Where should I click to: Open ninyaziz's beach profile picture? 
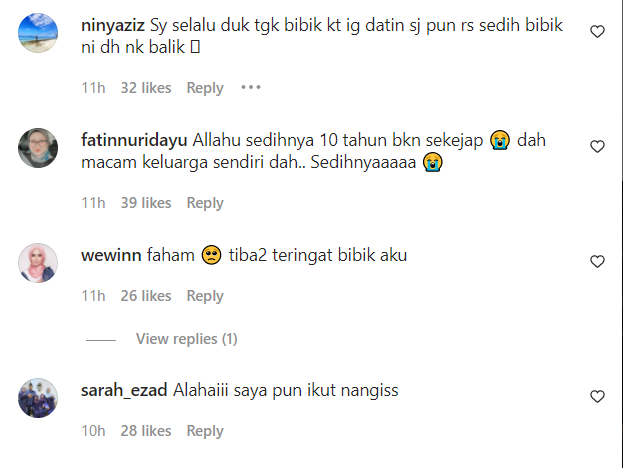point(38,33)
